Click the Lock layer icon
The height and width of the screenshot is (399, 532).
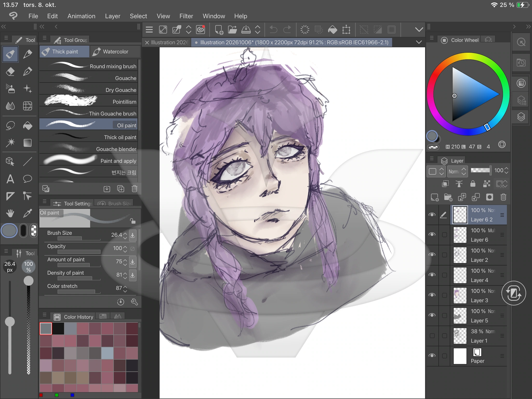(473, 184)
